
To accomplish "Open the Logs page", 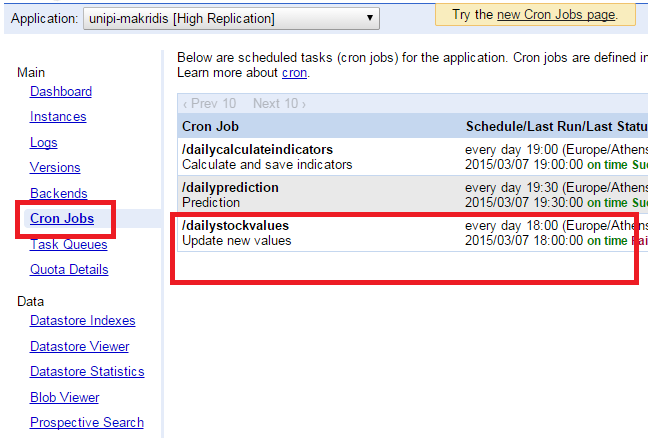I will [43, 142].
